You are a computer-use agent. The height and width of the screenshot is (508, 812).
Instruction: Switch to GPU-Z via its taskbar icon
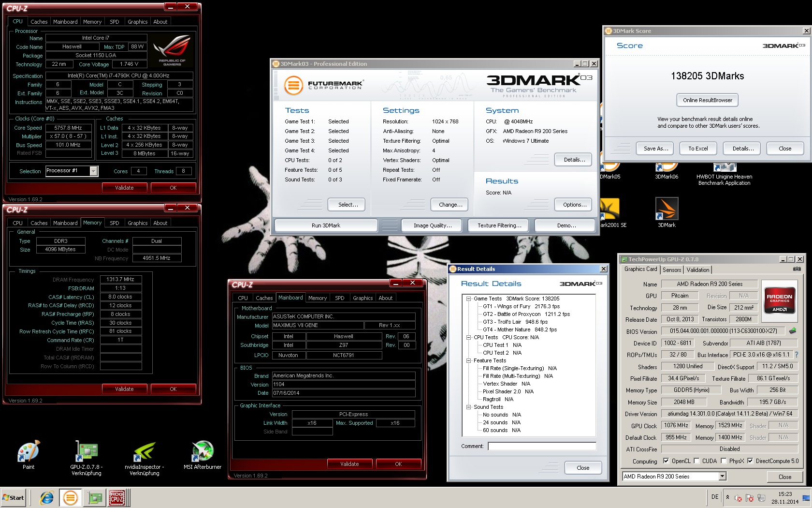[x=94, y=498]
